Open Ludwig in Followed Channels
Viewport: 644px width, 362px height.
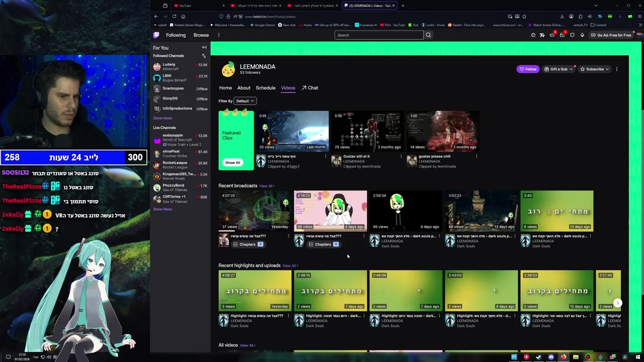click(180, 66)
